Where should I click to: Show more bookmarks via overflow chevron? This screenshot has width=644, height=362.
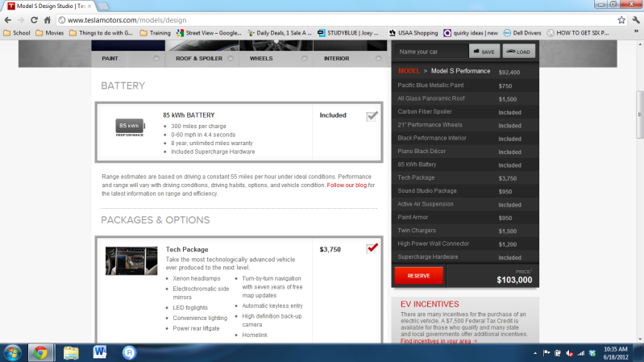pyautogui.click(x=636, y=32)
